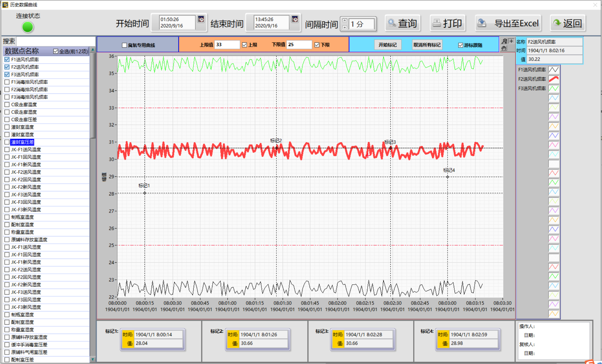Toggle the 臭氧专用曲线 checkbox
The image size is (602, 364).
click(x=124, y=45)
